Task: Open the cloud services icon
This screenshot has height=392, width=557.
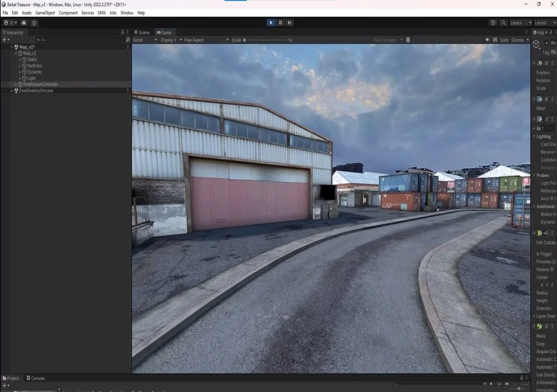Action: coord(24,23)
